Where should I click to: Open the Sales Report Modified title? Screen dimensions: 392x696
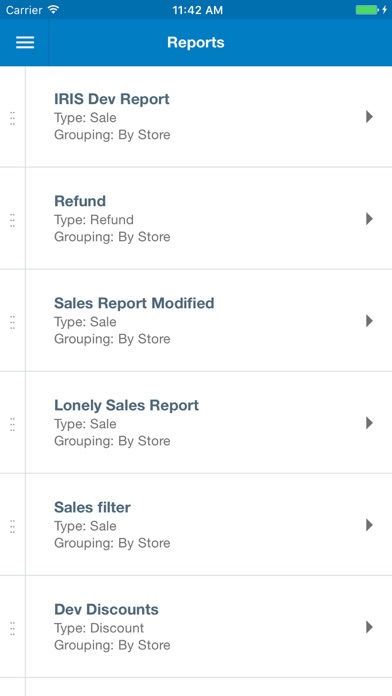click(x=134, y=303)
